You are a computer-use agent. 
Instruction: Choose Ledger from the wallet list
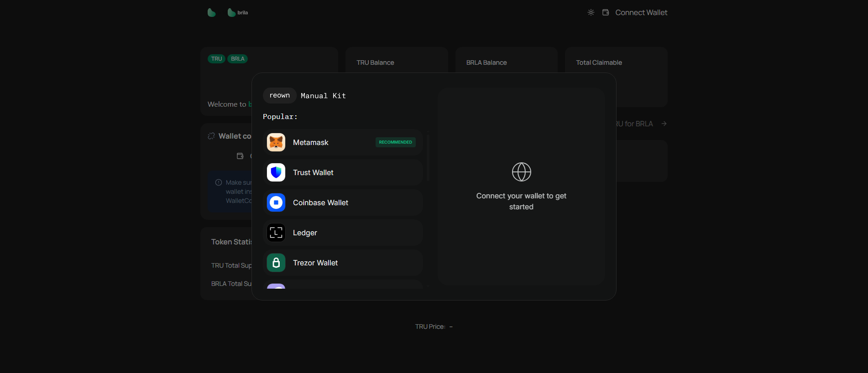click(x=343, y=233)
